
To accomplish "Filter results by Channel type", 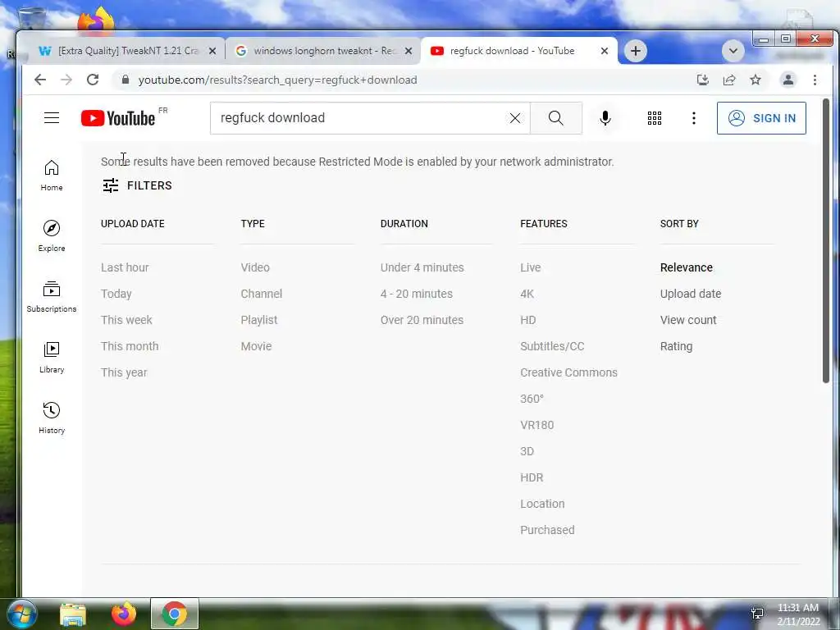I will (262, 294).
